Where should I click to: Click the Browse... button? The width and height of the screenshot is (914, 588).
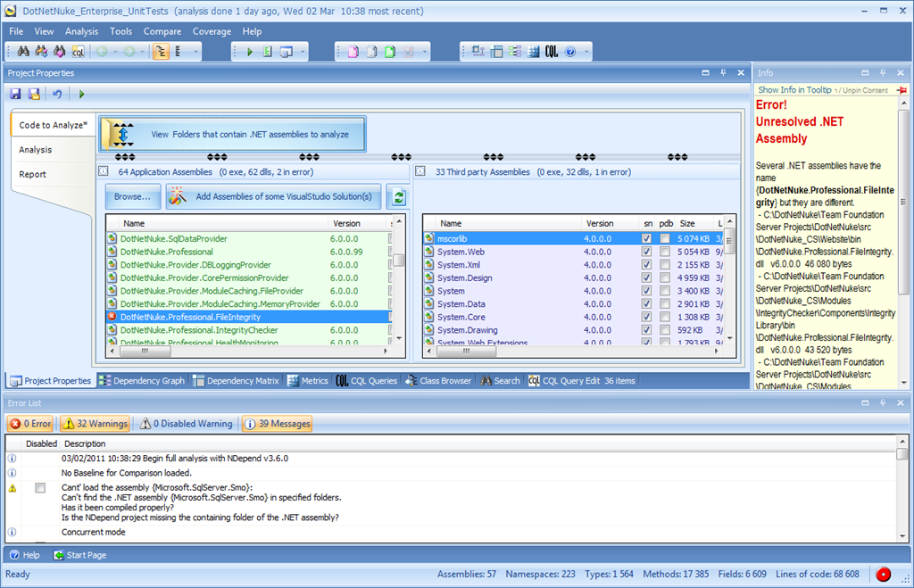132,197
